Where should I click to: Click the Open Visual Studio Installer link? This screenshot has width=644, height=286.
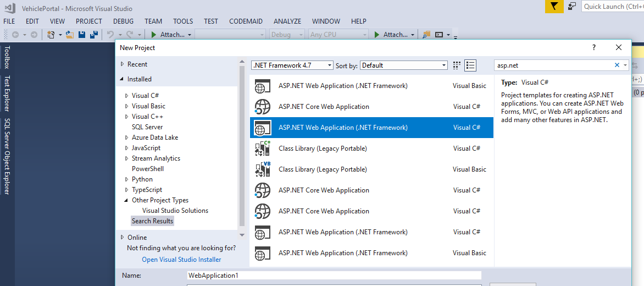181,259
